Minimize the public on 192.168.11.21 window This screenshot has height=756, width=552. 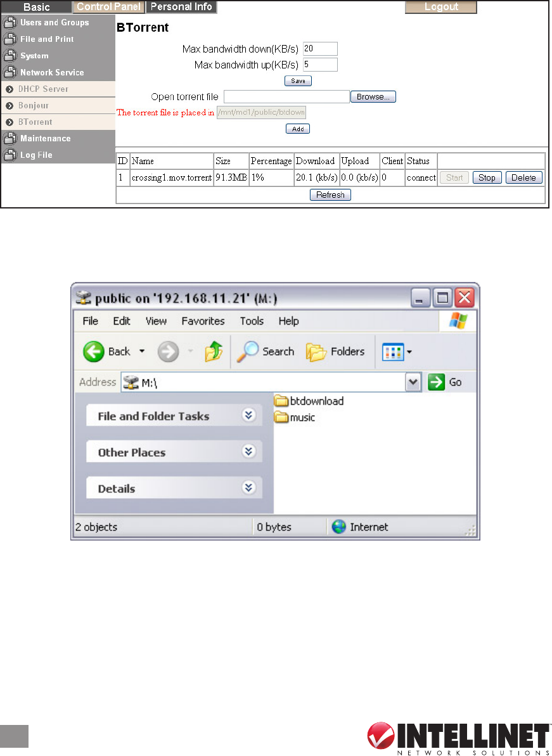point(420,297)
